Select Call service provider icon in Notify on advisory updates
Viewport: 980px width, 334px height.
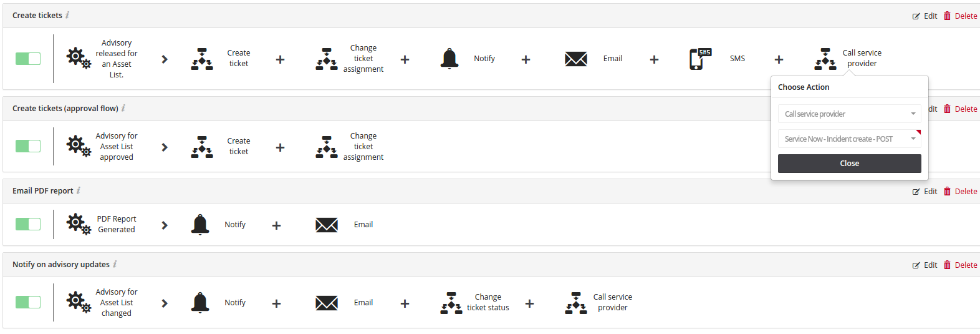[x=575, y=303]
